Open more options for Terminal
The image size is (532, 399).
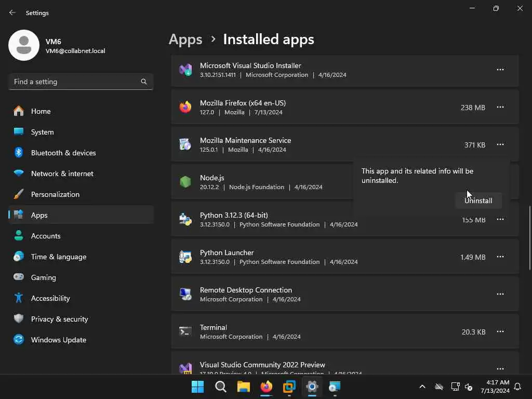point(500,331)
